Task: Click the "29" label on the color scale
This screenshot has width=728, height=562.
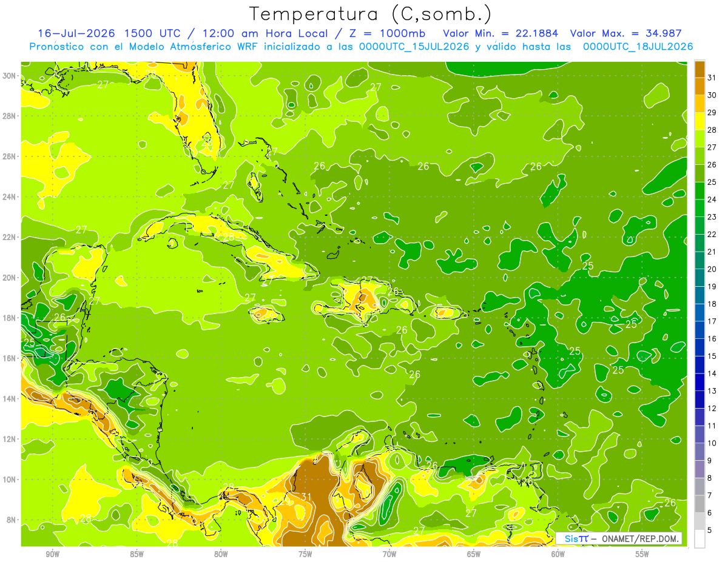Action: click(x=712, y=113)
